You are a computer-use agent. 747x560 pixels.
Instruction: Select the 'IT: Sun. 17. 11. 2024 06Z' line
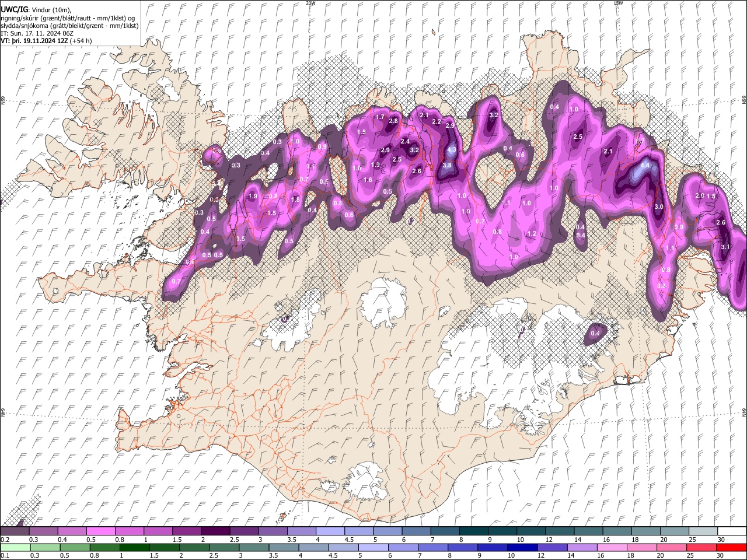[37, 33]
